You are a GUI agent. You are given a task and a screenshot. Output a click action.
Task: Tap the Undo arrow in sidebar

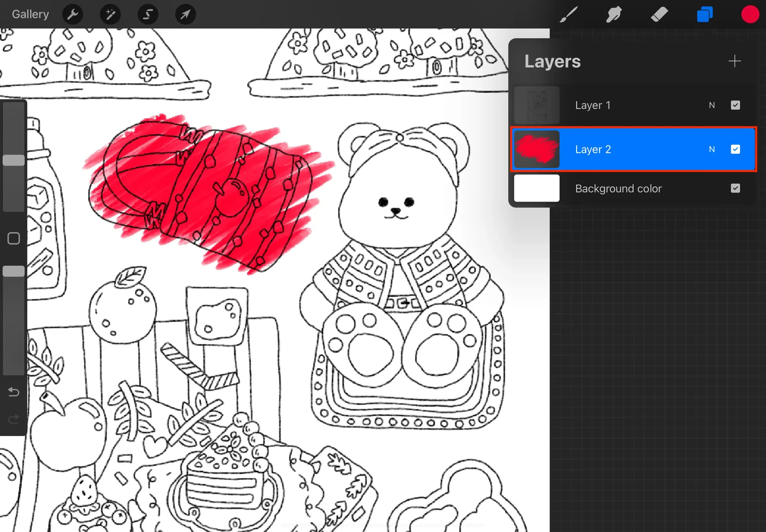tap(14, 392)
